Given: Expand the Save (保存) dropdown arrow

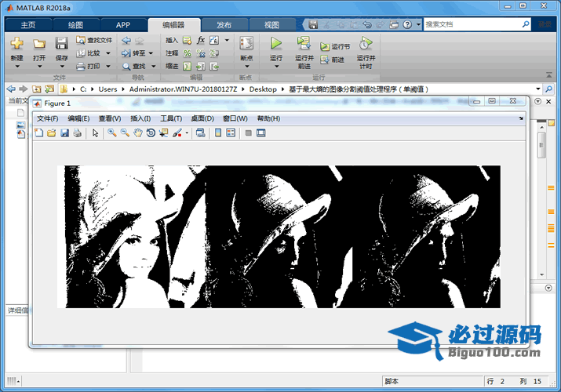Looking at the screenshot, I should click(x=62, y=66).
